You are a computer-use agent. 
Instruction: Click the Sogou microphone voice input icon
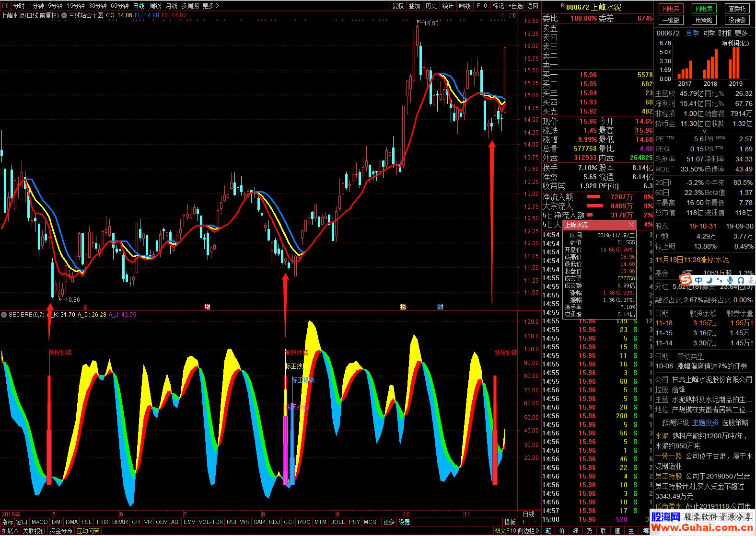coord(730,280)
